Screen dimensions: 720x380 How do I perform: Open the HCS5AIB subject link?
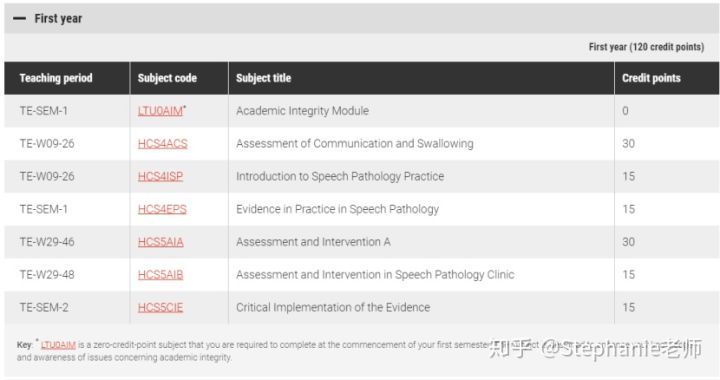pos(161,275)
